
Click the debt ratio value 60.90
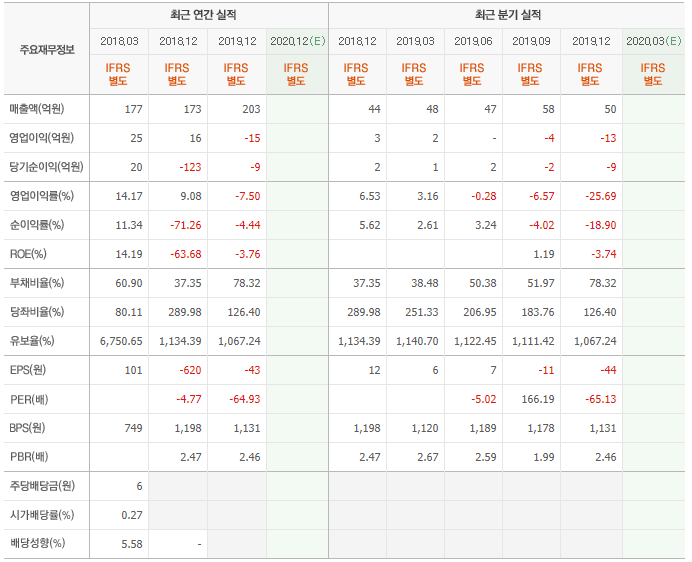coord(129,283)
